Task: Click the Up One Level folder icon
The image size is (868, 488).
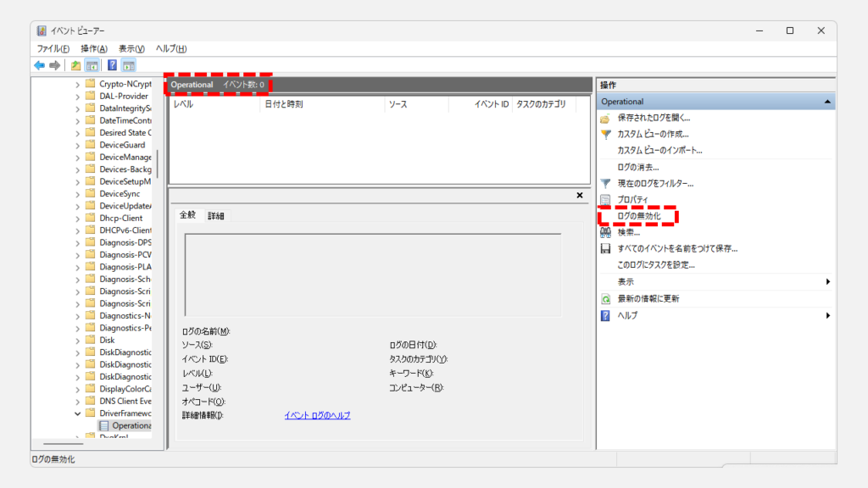Action: coord(76,65)
